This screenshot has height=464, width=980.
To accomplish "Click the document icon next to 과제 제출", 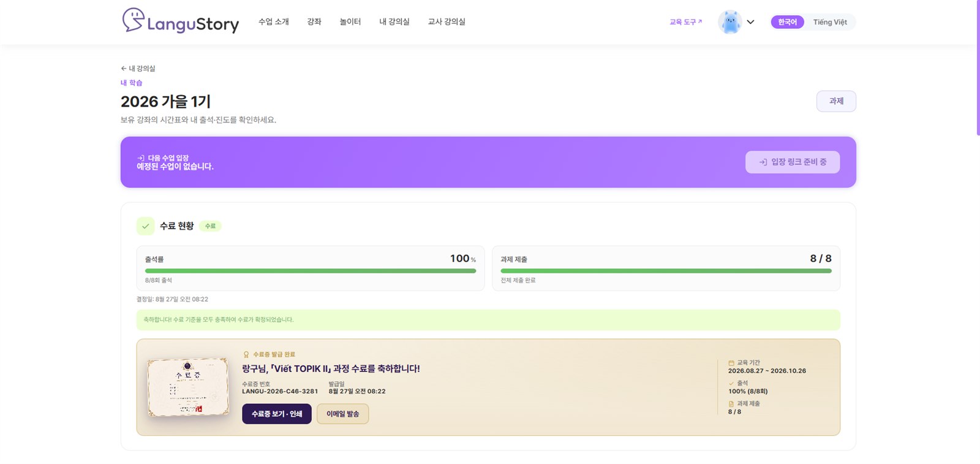I will pyautogui.click(x=731, y=404).
